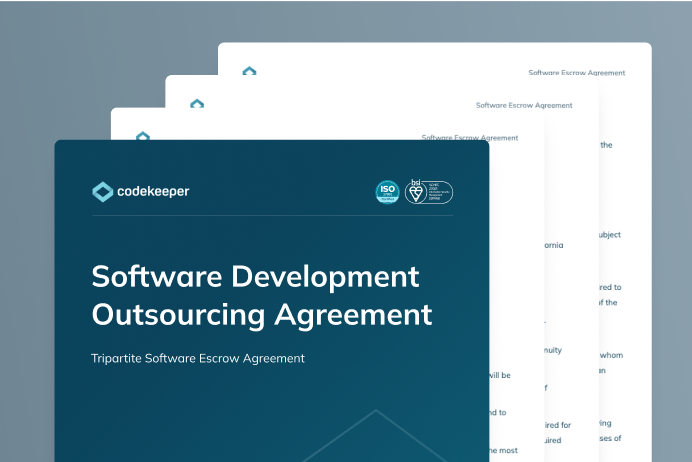
Task: Click the bsi certification badge
Action: click(x=429, y=192)
